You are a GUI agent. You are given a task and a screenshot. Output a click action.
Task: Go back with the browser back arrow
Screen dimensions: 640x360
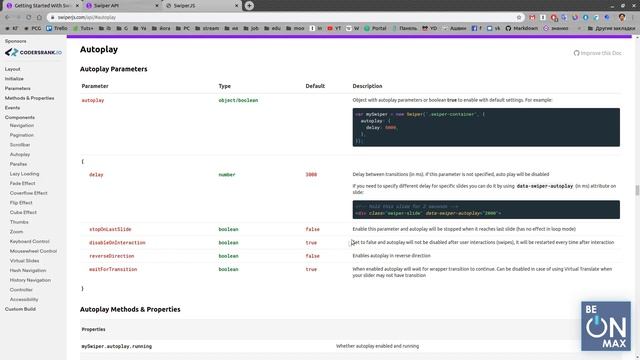point(8,17)
